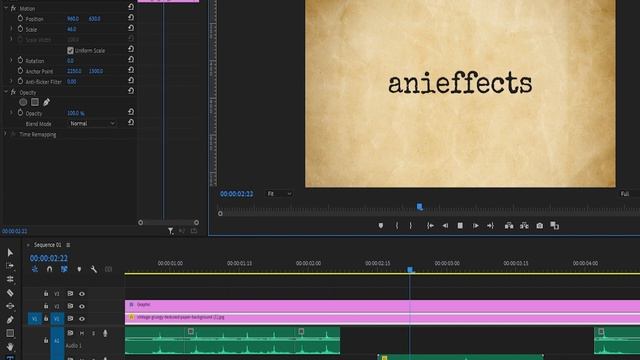
Task: Create 4-point polygon mask under Opacity
Action: click(x=35, y=102)
